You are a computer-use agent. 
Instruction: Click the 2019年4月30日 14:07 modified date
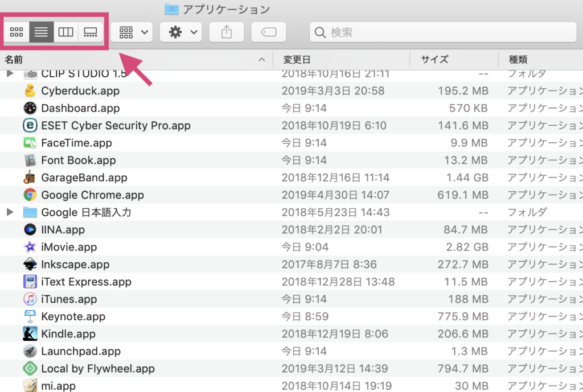coord(335,195)
